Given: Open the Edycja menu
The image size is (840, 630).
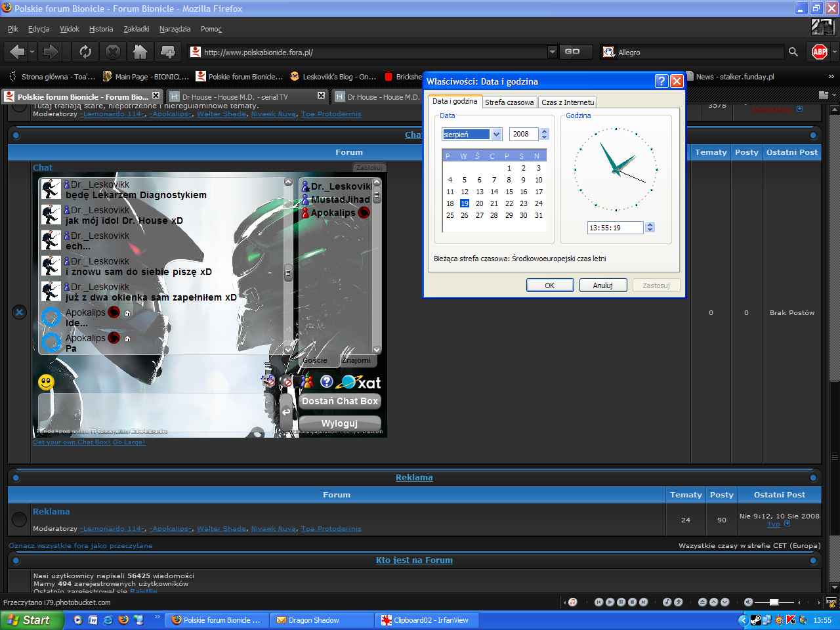Looking at the screenshot, I should (39, 29).
